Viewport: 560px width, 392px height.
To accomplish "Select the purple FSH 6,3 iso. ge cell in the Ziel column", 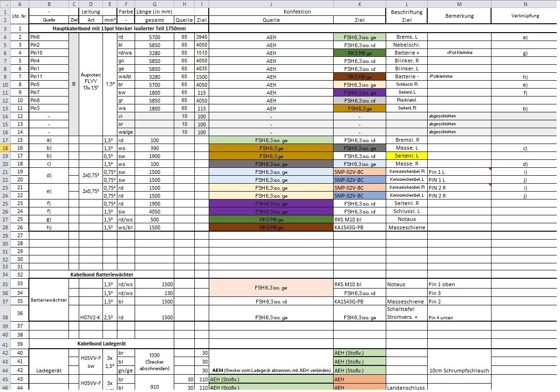I will tap(359, 92).
